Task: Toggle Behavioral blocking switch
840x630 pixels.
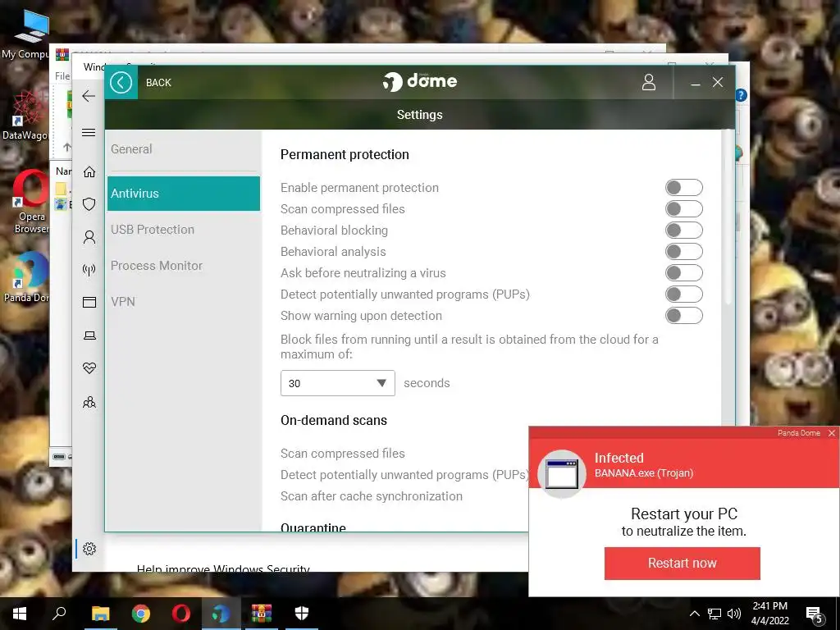Action: 683,231
